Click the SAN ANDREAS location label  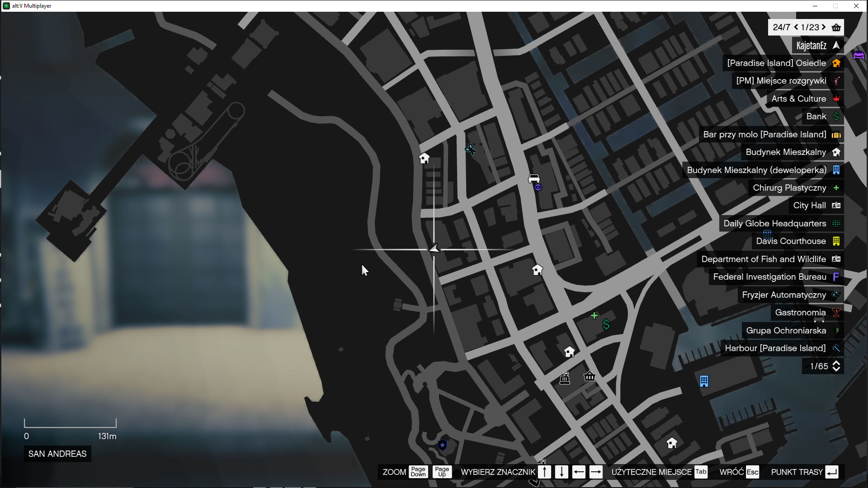coord(57,454)
